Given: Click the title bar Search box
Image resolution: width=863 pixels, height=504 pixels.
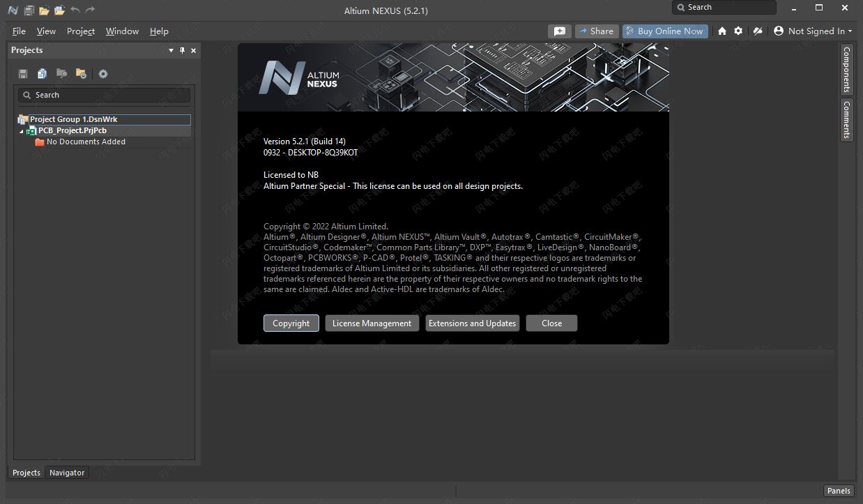Looking at the screenshot, I should point(724,8).
